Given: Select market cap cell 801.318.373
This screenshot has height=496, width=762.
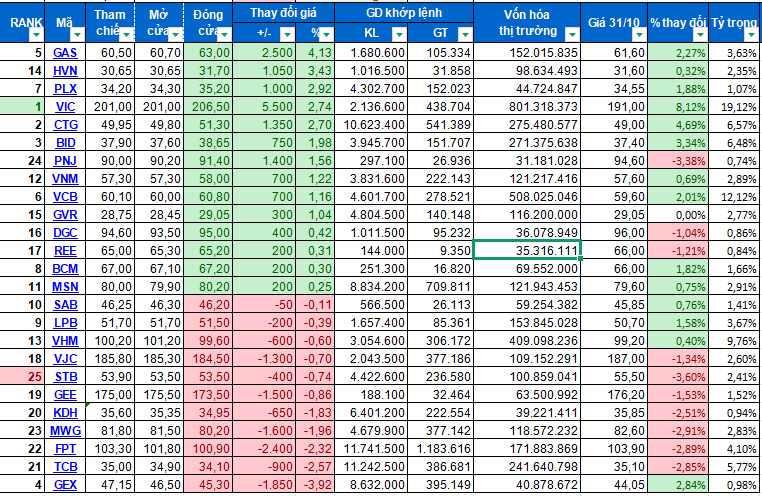Looking at the screenshot, I should (x=527, y=106).
